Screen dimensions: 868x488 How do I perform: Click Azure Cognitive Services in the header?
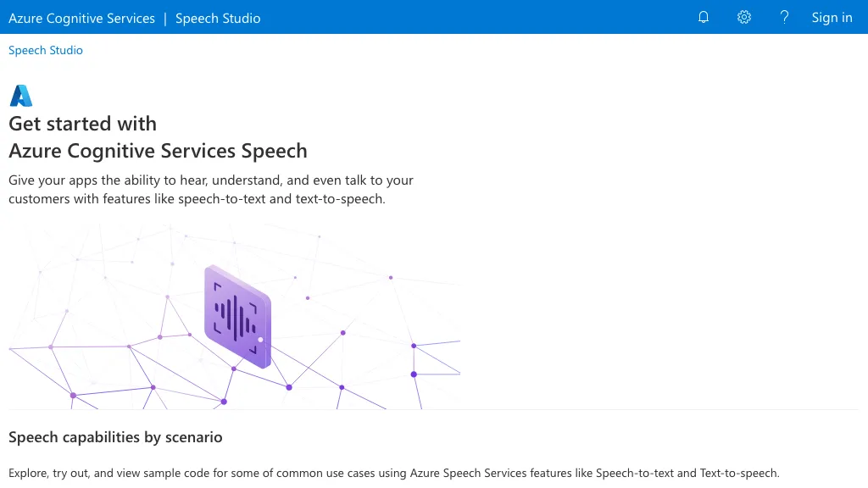click(81, 17)
